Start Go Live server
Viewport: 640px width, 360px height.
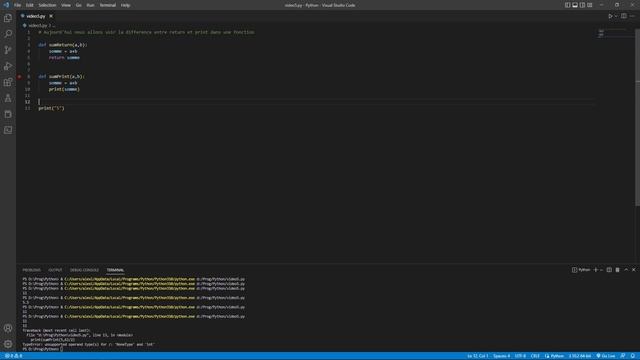606,356
